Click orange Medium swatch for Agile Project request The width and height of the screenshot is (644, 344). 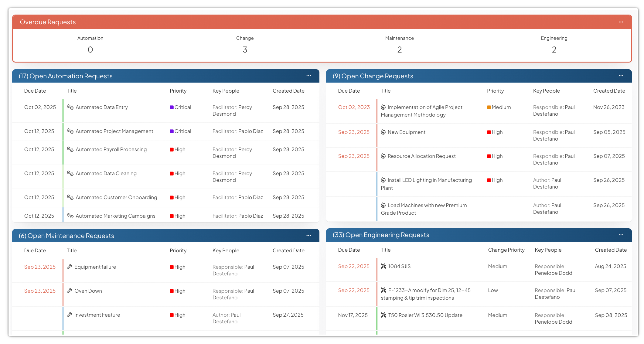pos(489,107)
